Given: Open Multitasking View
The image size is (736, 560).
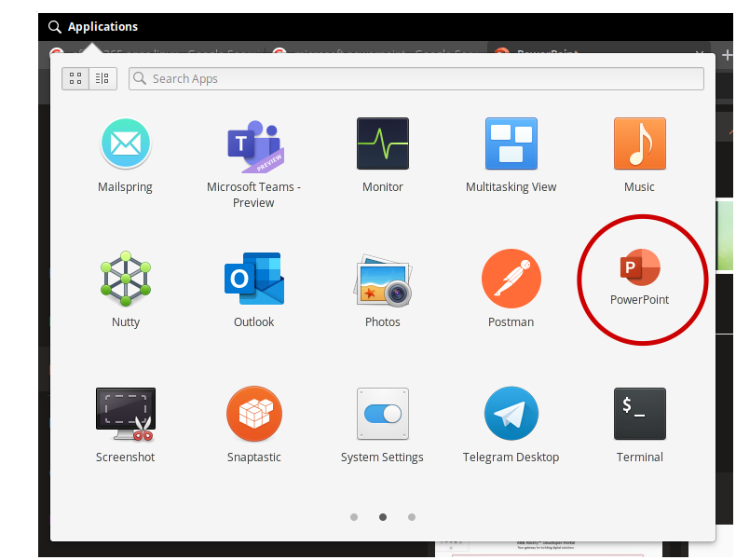Looking at the screenshot, I should pyautogui.click(x=511, y=143).
